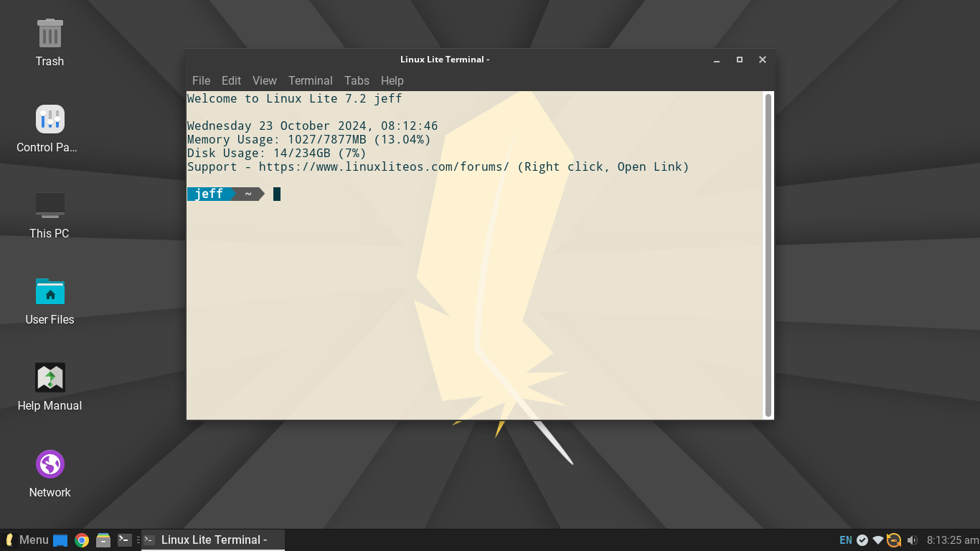Minimize the Linux Lite Terminal window

(717, 60)
